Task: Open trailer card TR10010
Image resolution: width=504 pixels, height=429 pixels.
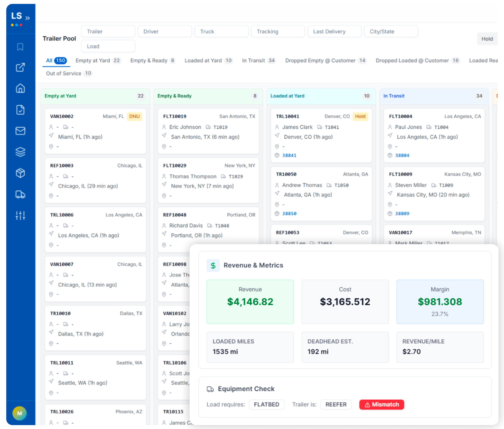Action: (95, 328)
